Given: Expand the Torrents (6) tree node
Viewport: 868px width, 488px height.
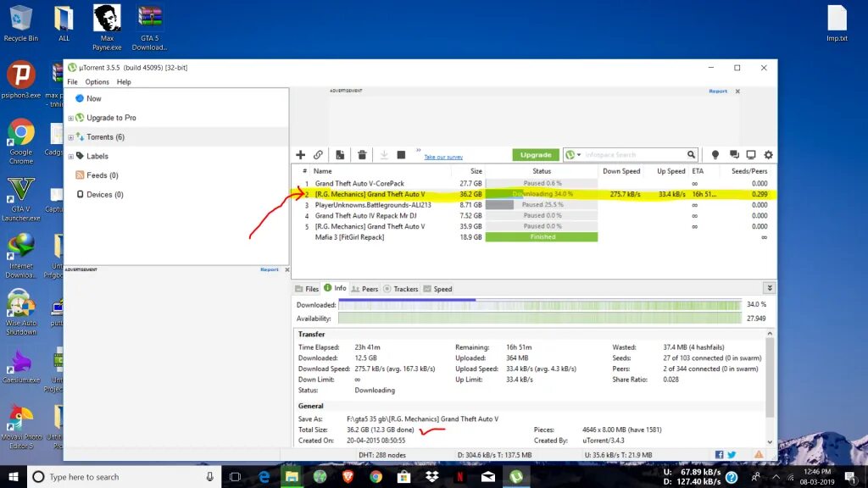Looking at the screenshot, I should click(x=70, y=137).
